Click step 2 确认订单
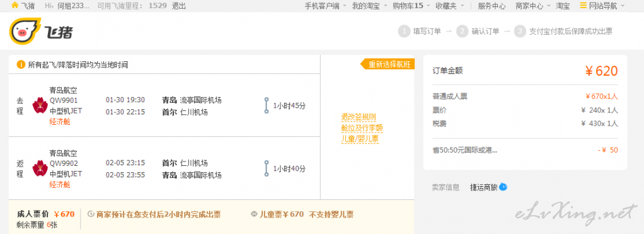The height and width of the screenshot is (234, 644). (478, 32)
